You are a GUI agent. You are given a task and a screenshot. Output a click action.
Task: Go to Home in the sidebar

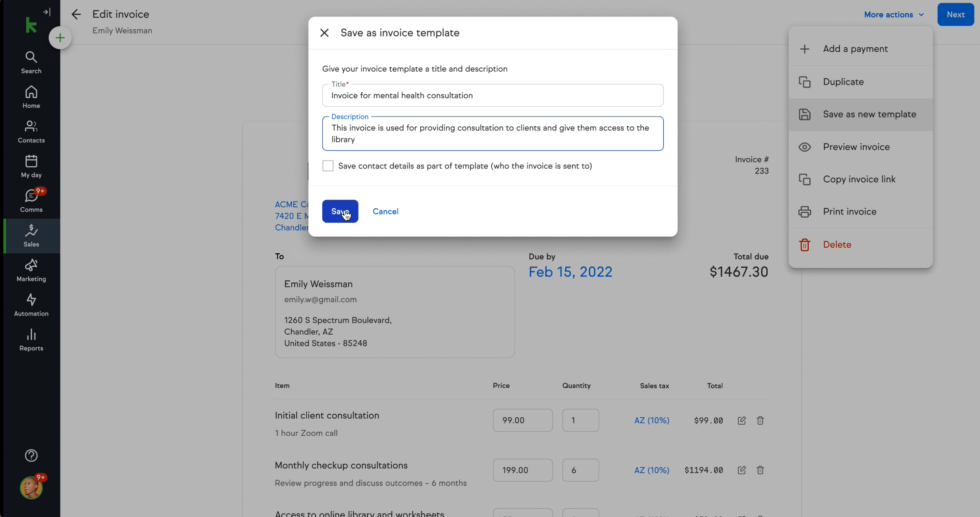coord(31,97)
